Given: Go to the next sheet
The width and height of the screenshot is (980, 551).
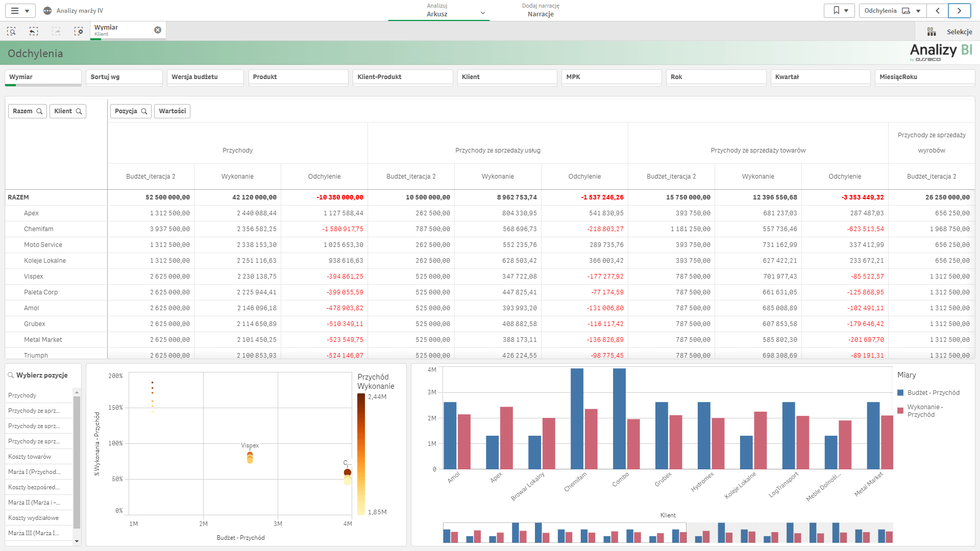Looking at the screenshot, I should [x=959, y=11].
